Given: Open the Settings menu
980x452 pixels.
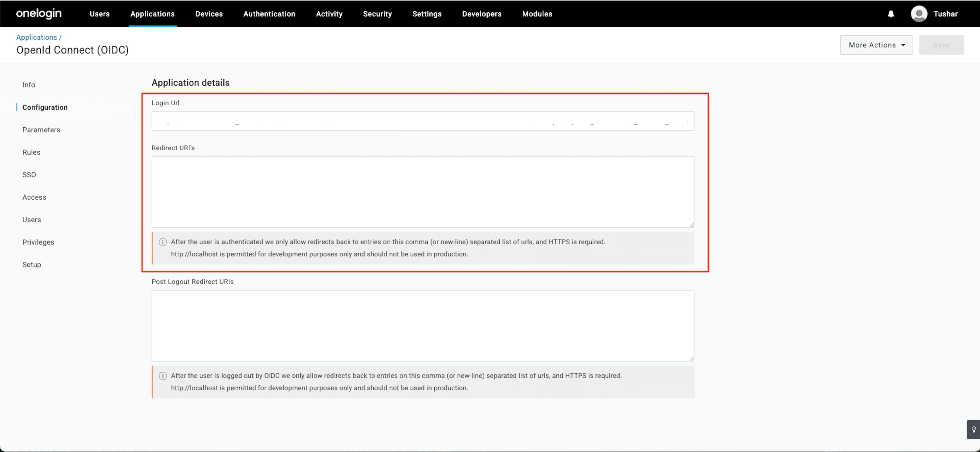Looking at the screenshot, I should click(x=427, y=14).
